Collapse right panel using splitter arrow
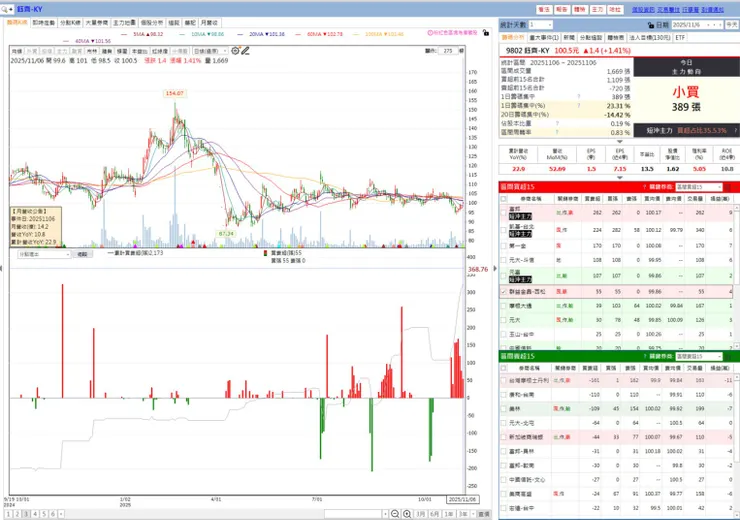 coord(495,268)
